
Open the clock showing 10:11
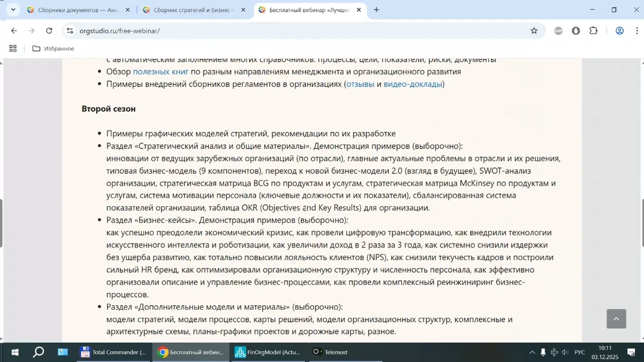pos(605,352)
